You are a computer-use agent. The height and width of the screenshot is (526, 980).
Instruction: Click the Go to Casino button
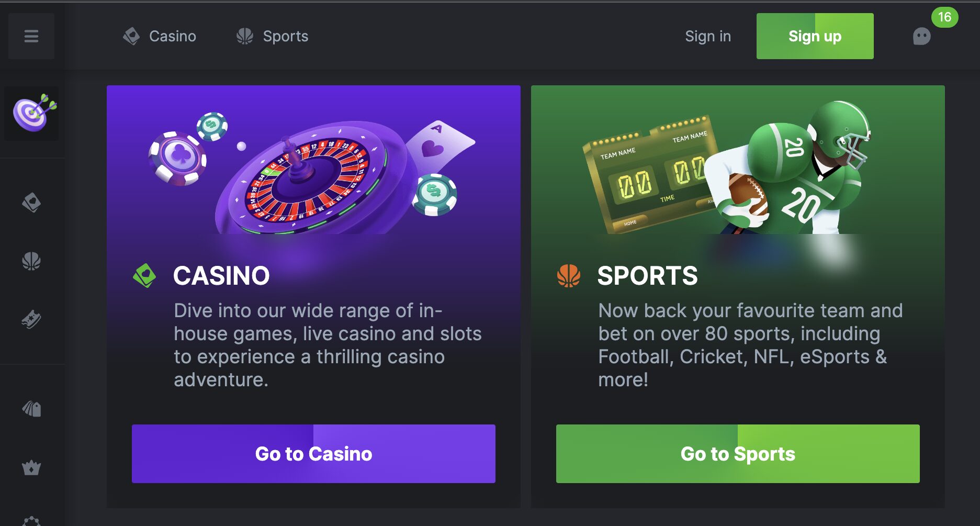313,453
